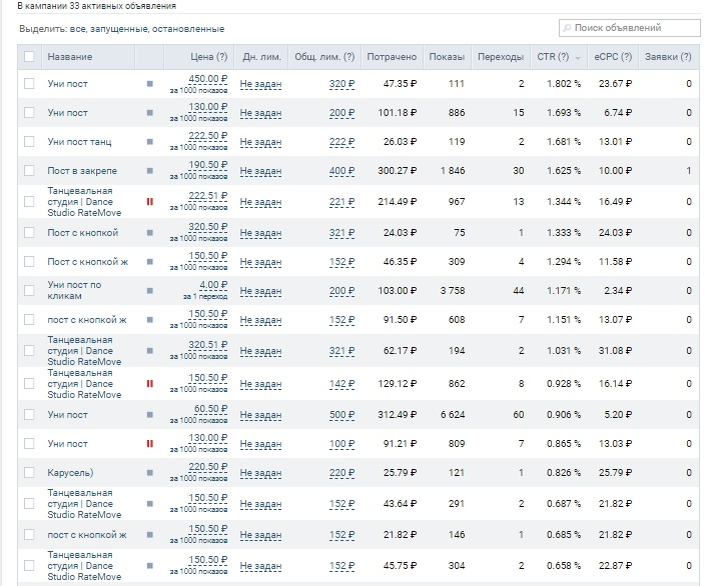Sort table by Показы column
Screen dimensions: 705x586
coord(446,57)
